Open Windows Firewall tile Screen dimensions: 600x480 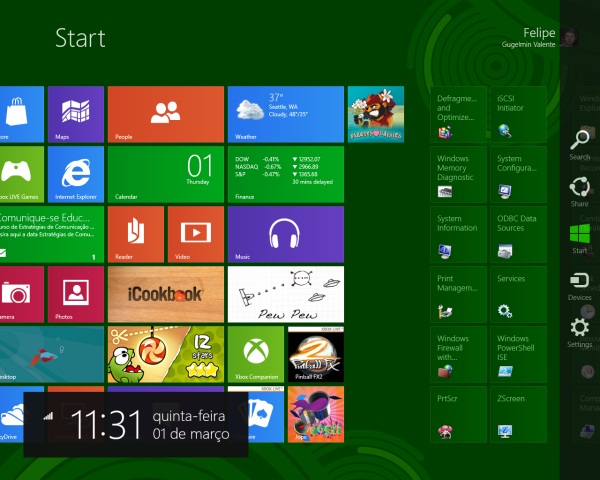(x=458, y=354)
